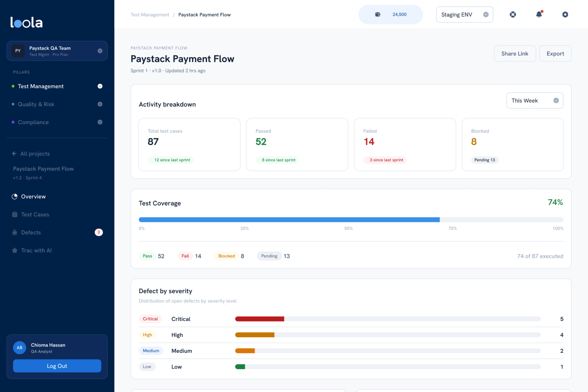Click the Log Out button
This screenshot has width=588, height=392.
pos(57,366)
